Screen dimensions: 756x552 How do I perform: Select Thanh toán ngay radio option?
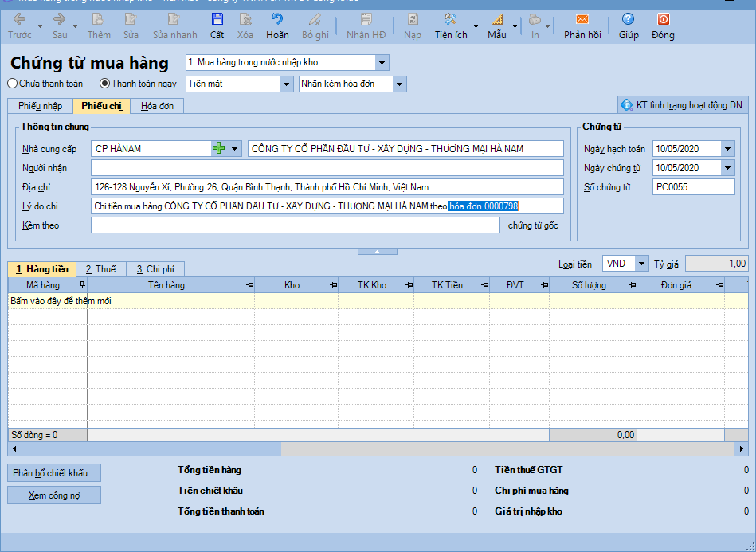pos(104,84)
